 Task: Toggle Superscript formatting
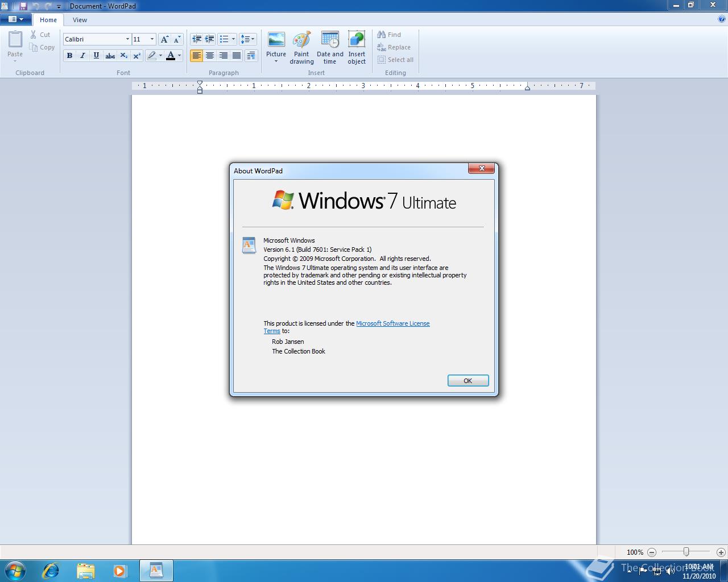[x=136, y=56]
